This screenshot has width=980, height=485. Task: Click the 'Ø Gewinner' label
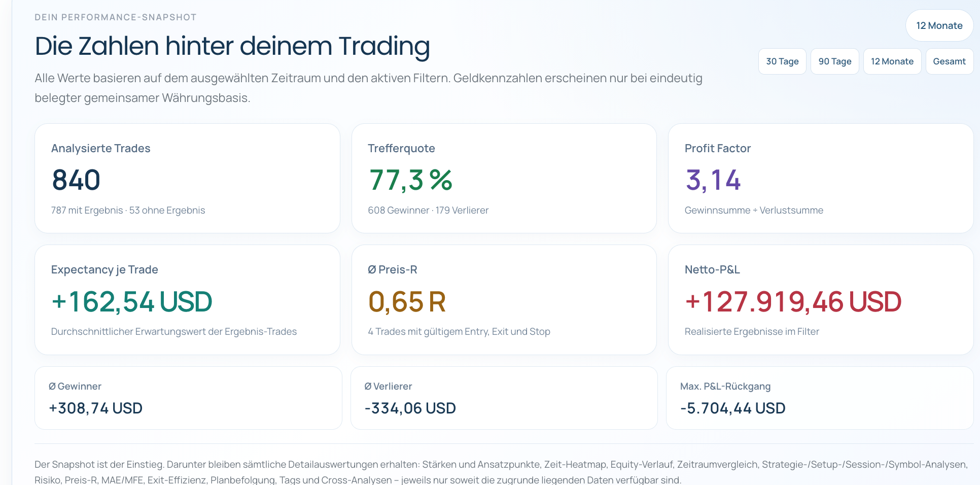pyautogui.click(x=75, y=386)
